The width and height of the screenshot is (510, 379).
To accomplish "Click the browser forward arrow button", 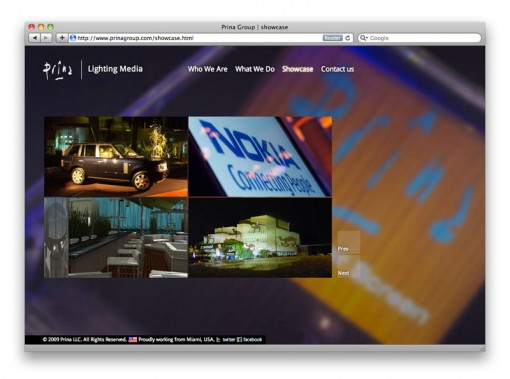I will pos(46,38).
